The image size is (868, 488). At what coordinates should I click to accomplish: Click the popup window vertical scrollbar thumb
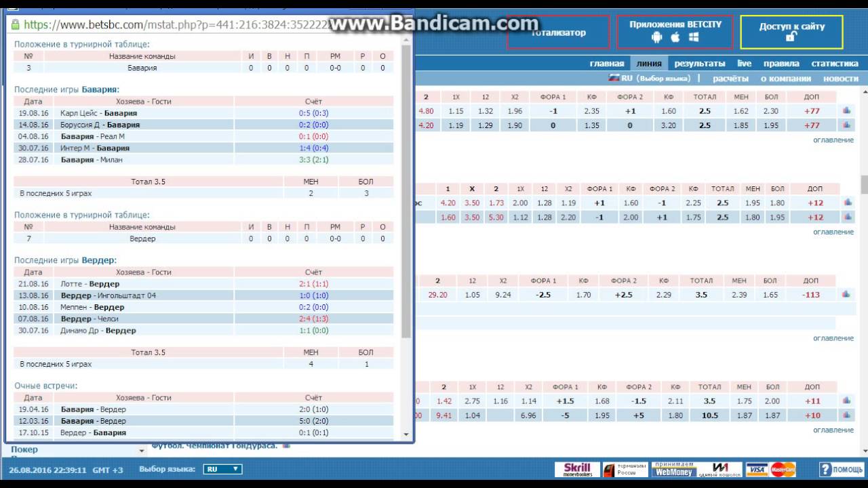pos(407,191)
